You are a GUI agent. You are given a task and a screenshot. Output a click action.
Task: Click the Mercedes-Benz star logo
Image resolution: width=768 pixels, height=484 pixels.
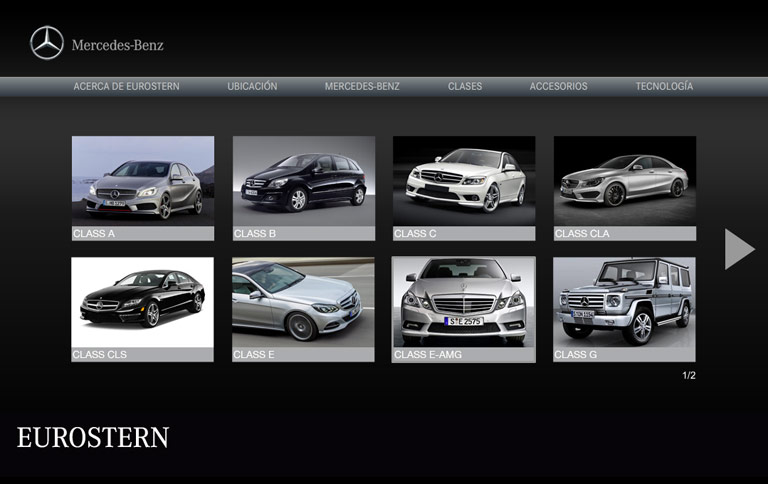(47, 43)
